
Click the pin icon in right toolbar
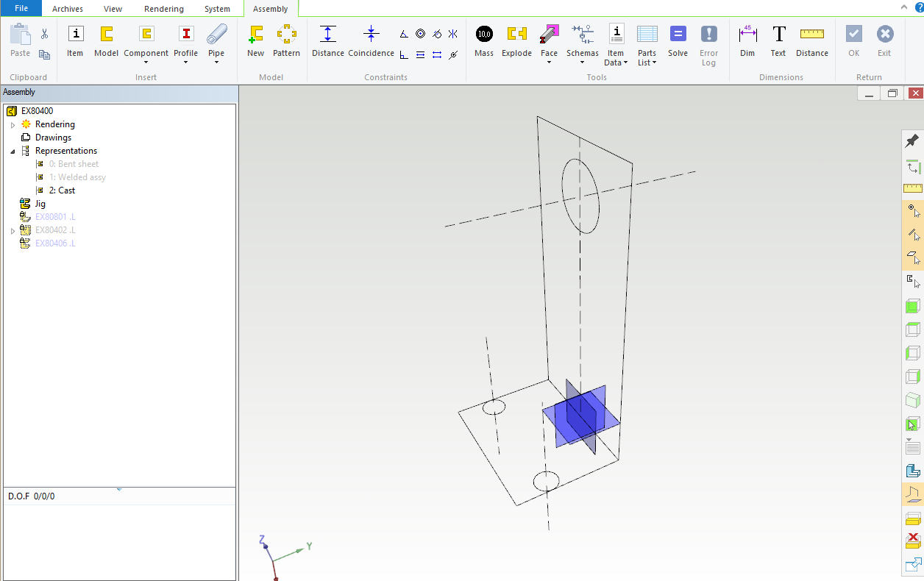pos(912,141)
